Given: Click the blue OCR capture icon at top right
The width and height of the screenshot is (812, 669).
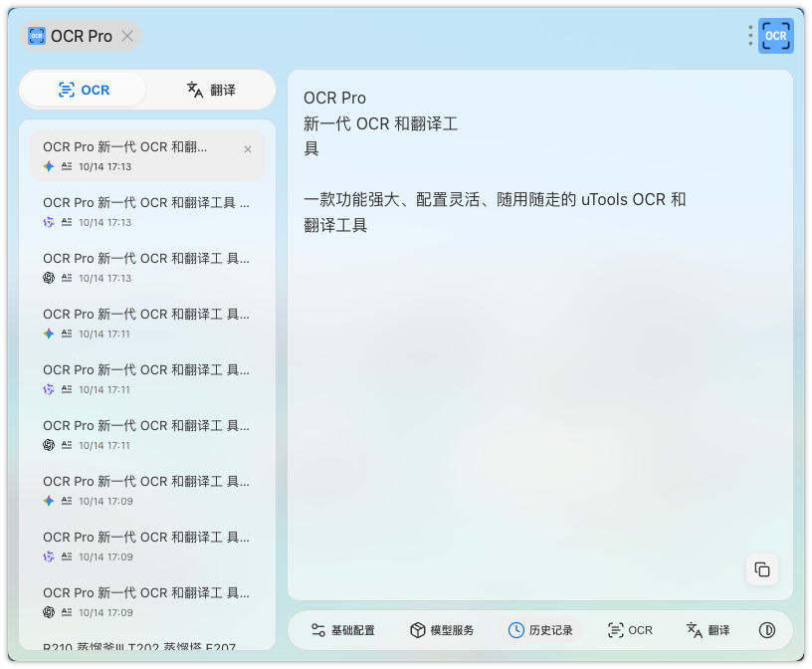Looking at the screenshot, I should (x=775, y=36).
